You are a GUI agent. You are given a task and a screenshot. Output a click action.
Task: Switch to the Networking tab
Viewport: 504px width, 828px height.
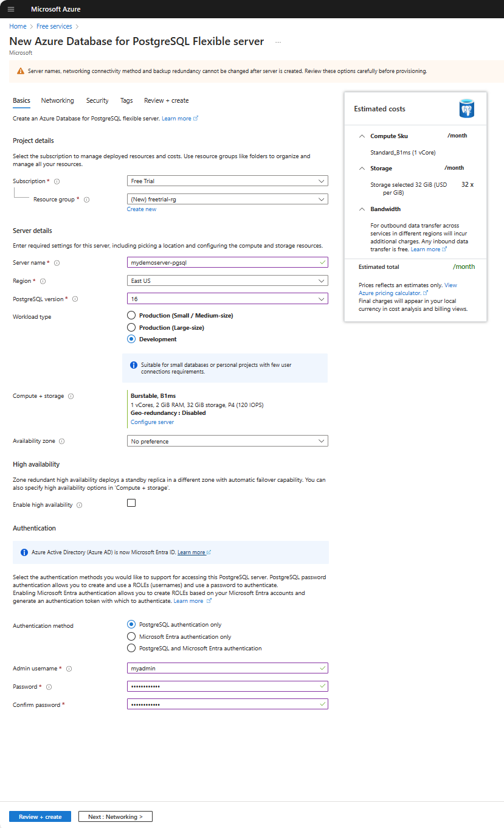(x=57, y=100)
